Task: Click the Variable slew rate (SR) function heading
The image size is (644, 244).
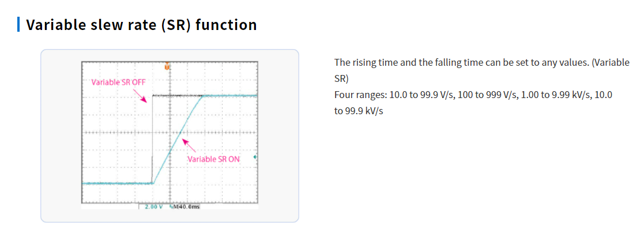Action: [x=141, y=25]
